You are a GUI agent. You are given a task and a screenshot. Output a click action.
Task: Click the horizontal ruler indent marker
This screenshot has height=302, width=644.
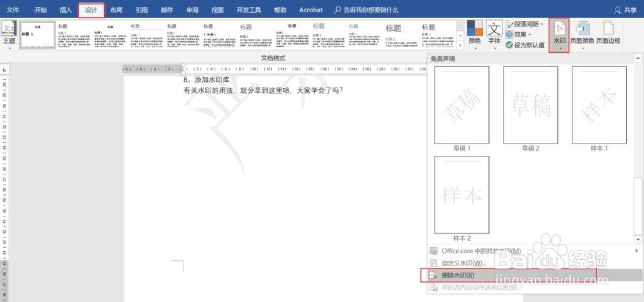[183, 69]
